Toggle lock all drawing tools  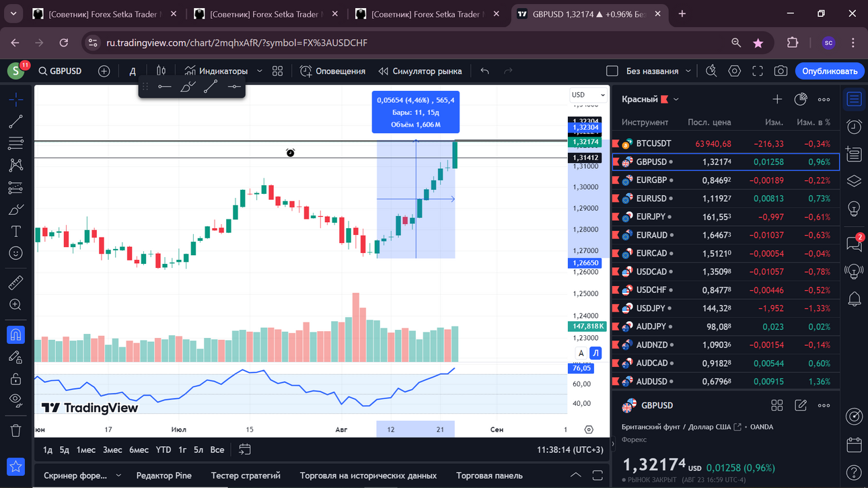(x=16, y=379)
